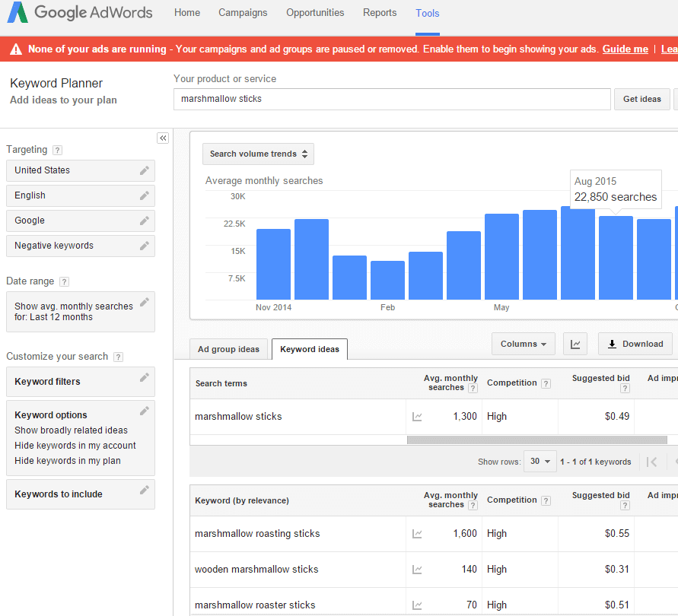Click the 1,600 monthly searches value

point(465,534)
